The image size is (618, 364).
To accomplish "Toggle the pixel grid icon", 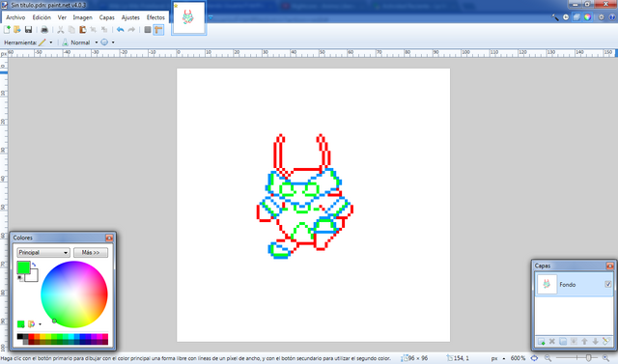I will (x=148, y=30).
